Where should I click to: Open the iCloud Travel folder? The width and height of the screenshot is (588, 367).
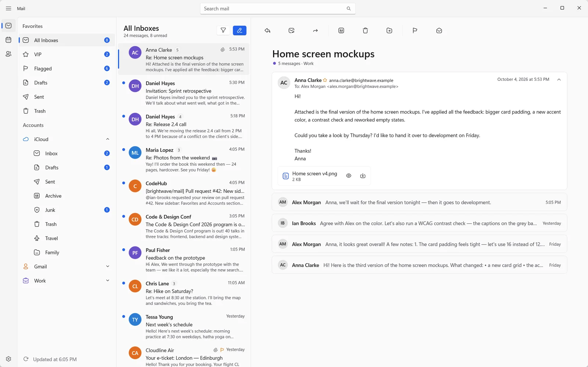pos(67,238)
